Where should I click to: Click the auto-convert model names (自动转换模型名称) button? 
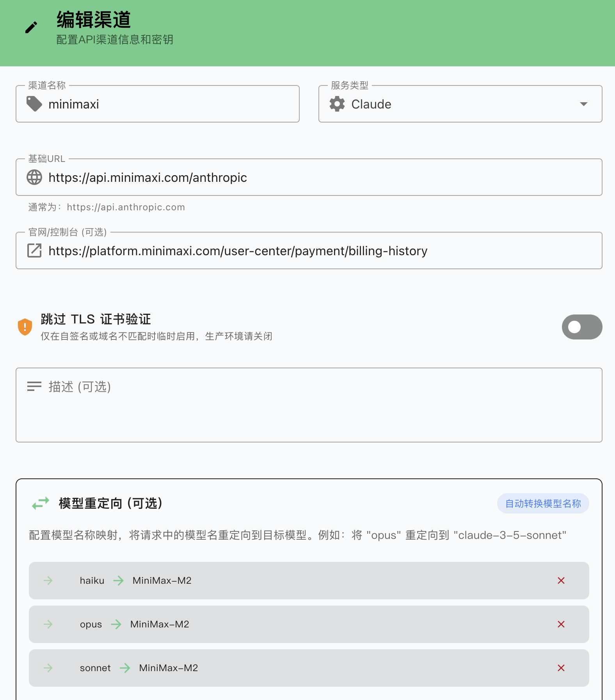543,503
